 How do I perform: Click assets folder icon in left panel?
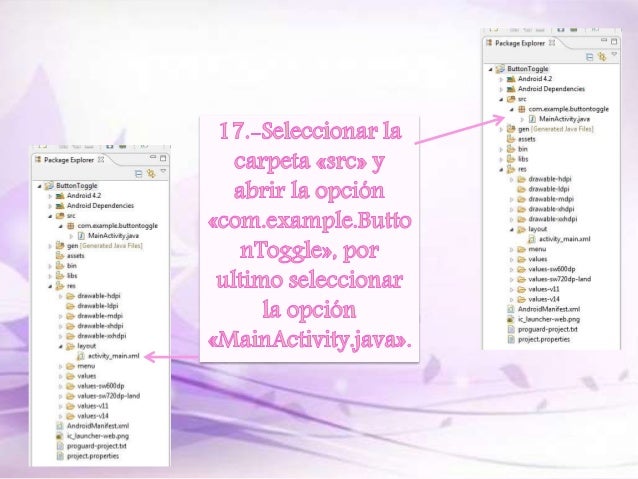click(x=60, y=256)
